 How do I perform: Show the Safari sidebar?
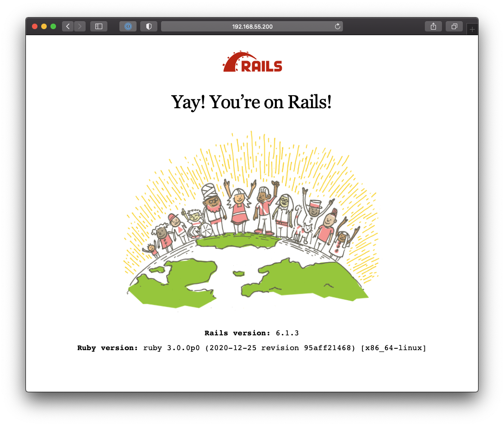(x=99, y=26)
